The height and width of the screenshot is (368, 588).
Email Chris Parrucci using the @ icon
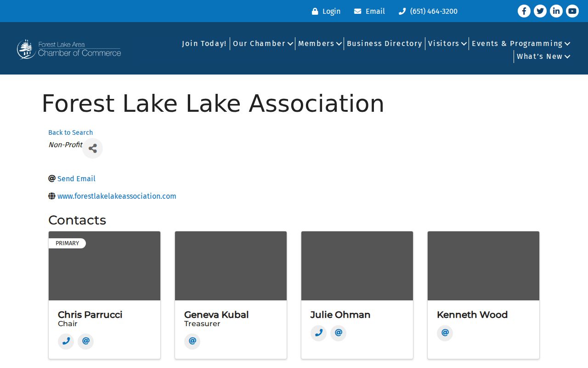point(85,341)
